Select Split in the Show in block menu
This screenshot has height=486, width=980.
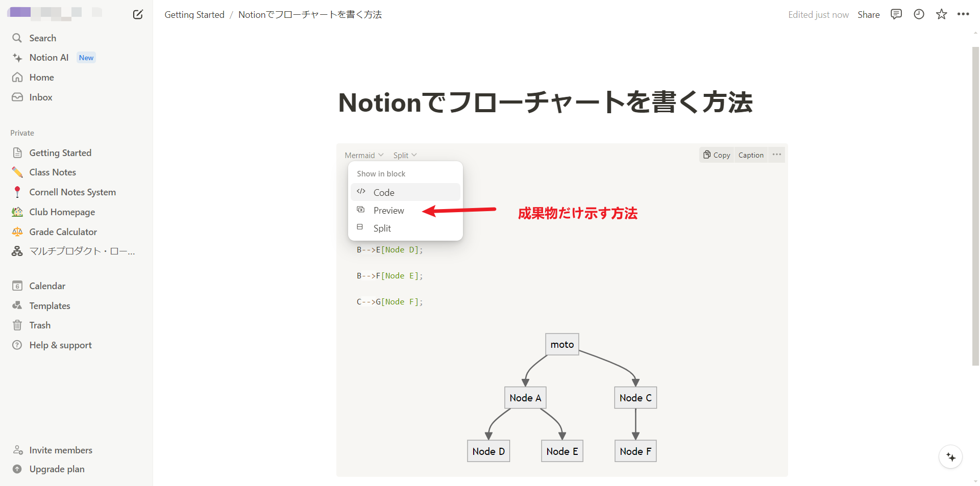pyautogui.click(x=405, y=228)
